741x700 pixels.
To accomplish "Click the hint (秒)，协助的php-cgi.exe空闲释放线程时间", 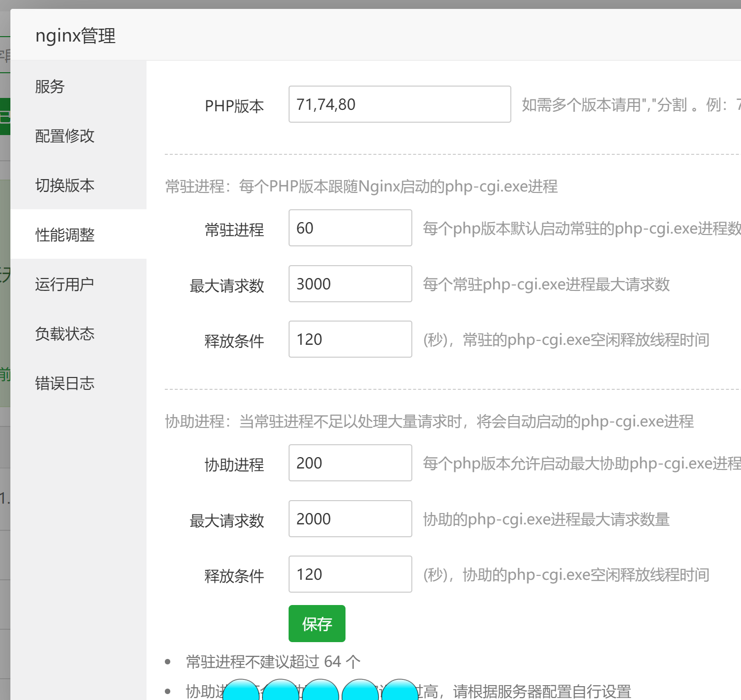I will coord(566,575).
